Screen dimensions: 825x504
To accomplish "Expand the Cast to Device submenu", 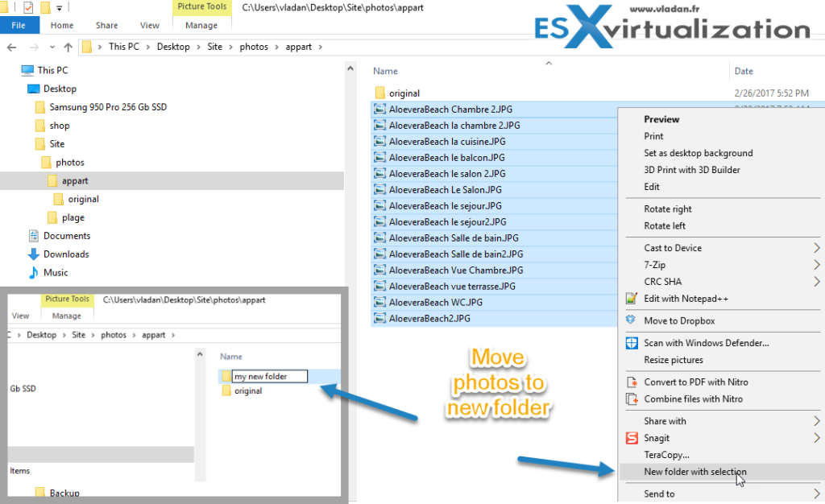I will pyautogui.click(x=817, y=247).
